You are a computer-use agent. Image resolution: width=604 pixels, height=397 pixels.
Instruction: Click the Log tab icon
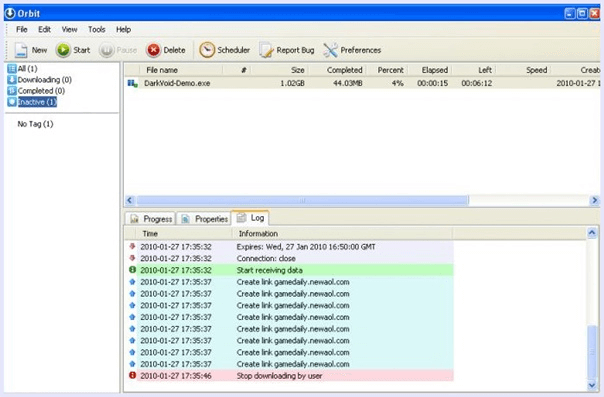[x=241, y=218]
